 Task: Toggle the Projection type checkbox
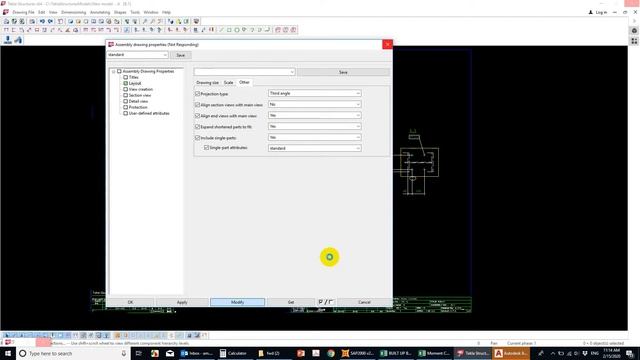[198, 94]
